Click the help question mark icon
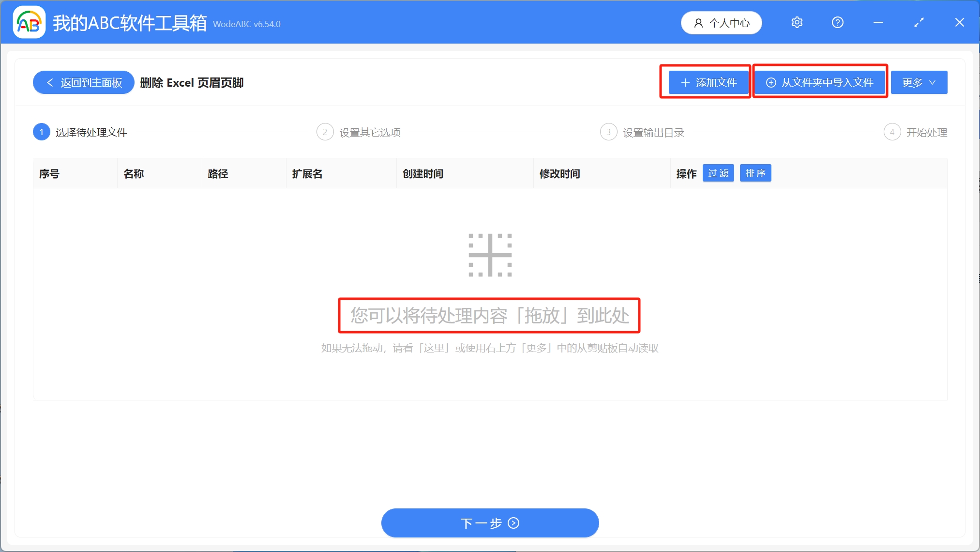 [838, 22]
